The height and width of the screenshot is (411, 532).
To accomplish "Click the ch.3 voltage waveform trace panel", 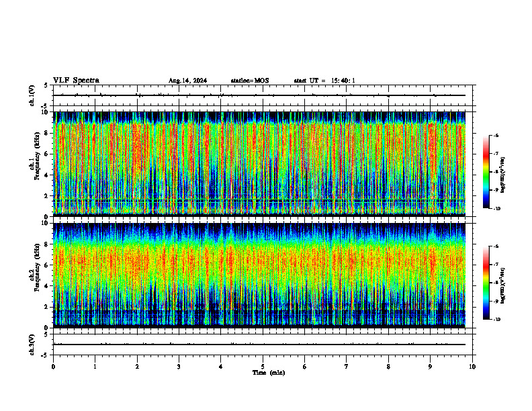I will (263, 345).
